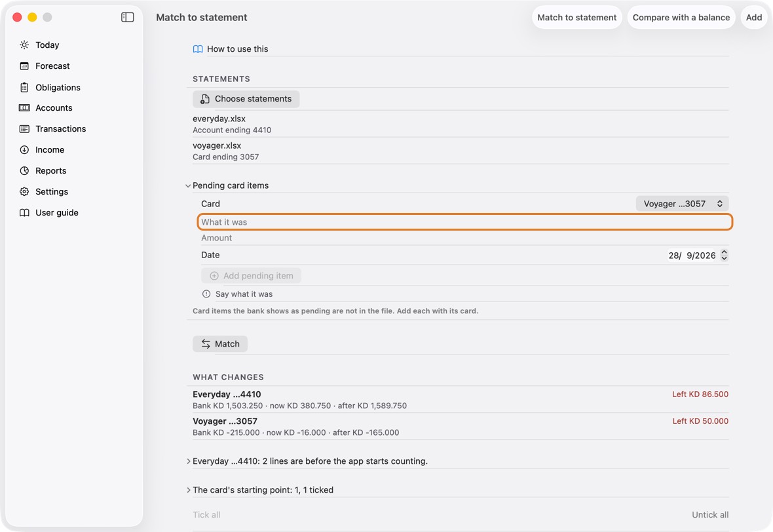Click the Choose statements button
This screenshot has width=773, height=532.
coord(246,99)
